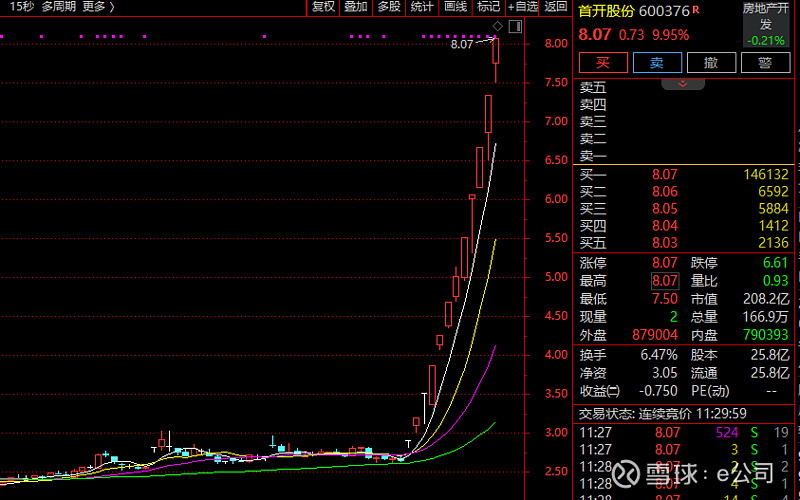Click the red R marker beside 600376
The width and height of the screenshot is (800, 500).
coord(696,10)
